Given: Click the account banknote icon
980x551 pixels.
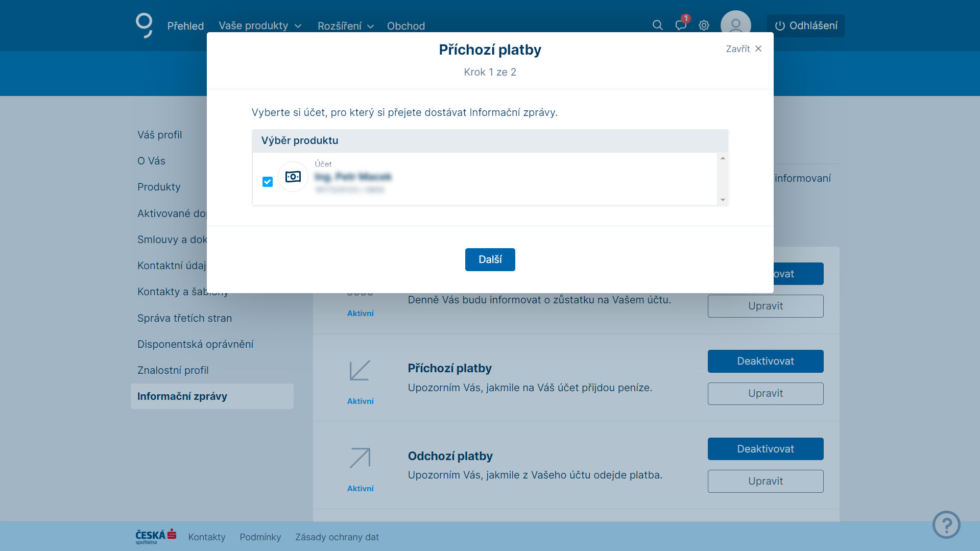Looking at the screenshot, I should (293, 177).
